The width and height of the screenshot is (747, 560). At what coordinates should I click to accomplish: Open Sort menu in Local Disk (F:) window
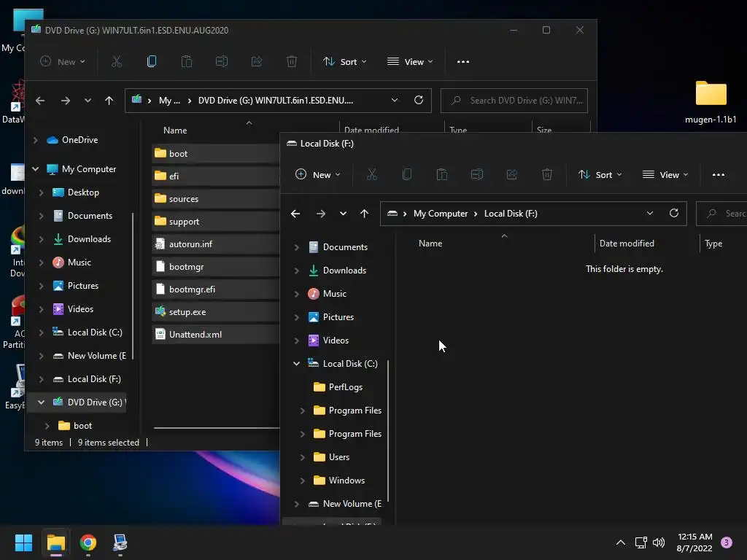(600, 175)
